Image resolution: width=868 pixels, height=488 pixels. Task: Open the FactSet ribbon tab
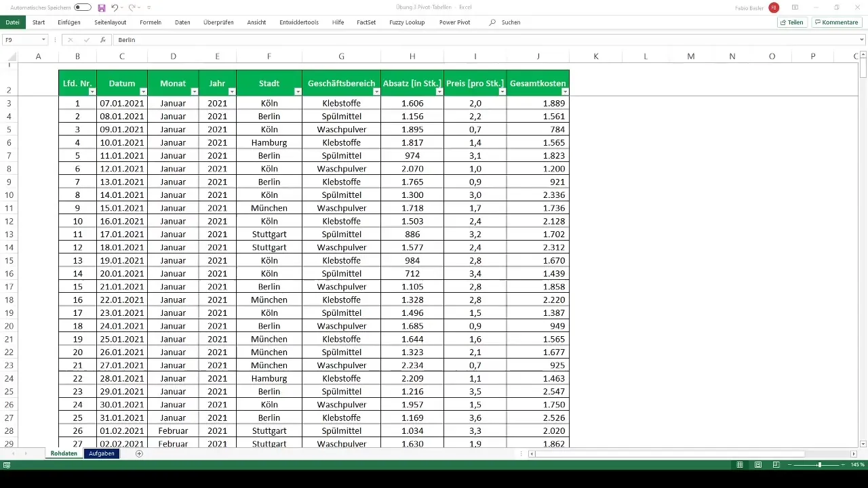366,22
